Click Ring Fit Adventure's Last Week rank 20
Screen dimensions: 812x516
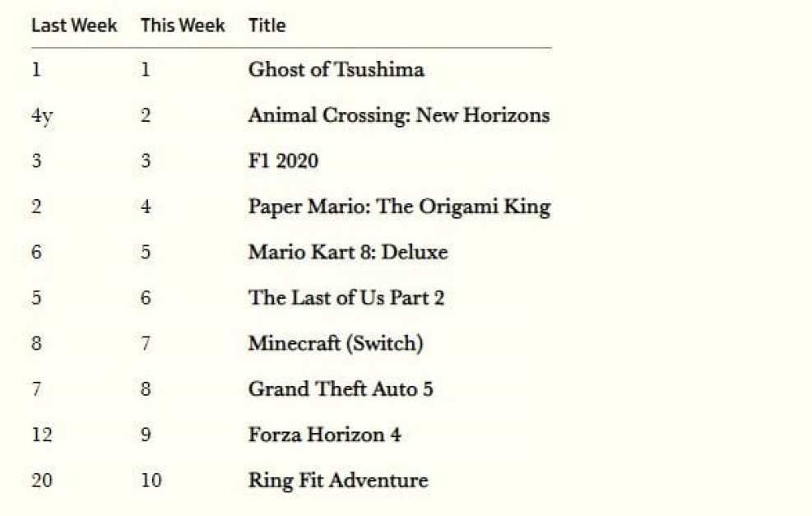41,480
